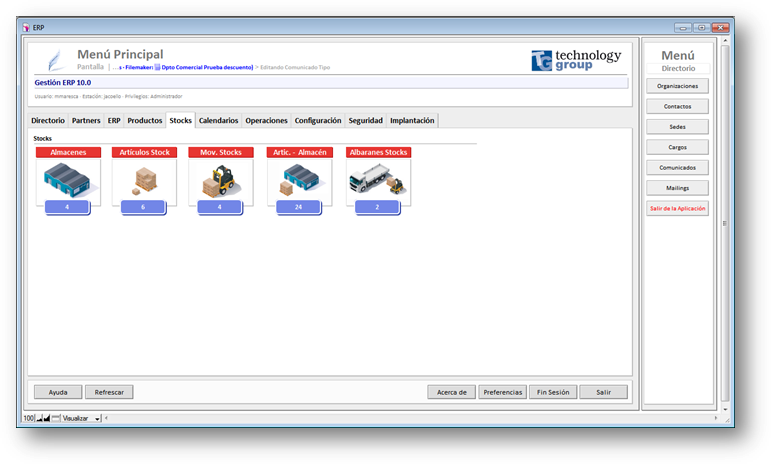The image size is (771, 464).
Task: Click Salir de la Aplicación
Action: [677, 208]
